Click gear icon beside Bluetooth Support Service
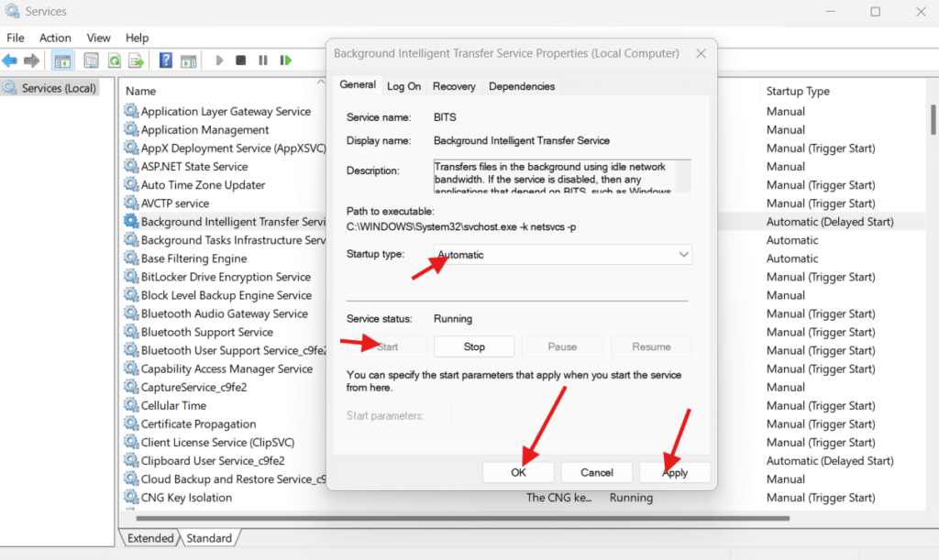The image size is (939, 560). (x=131, y=332)
